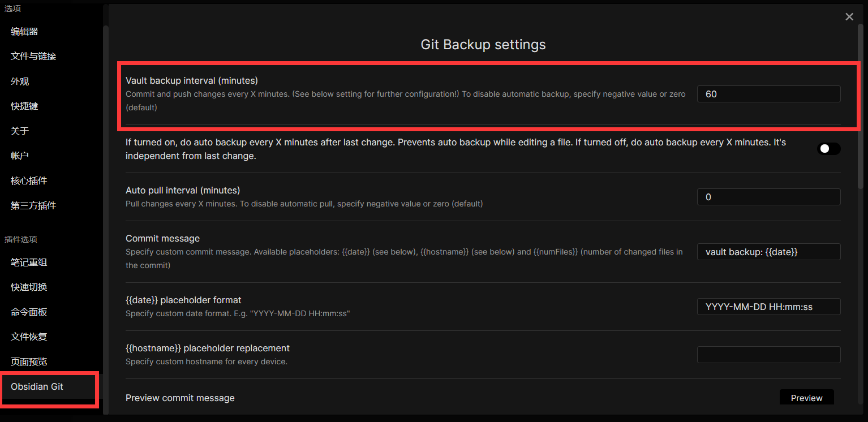
Task: Click the date placeholder format field
Action: [x=768, y=307]
